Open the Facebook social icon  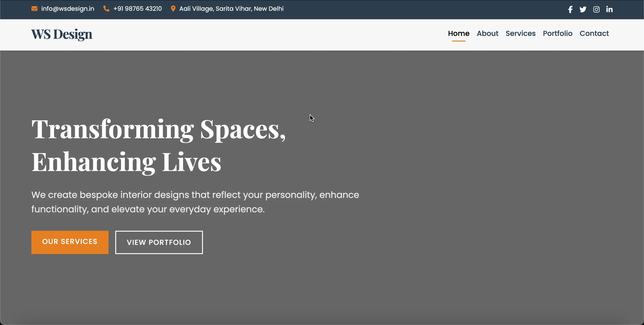click(570, 9)
